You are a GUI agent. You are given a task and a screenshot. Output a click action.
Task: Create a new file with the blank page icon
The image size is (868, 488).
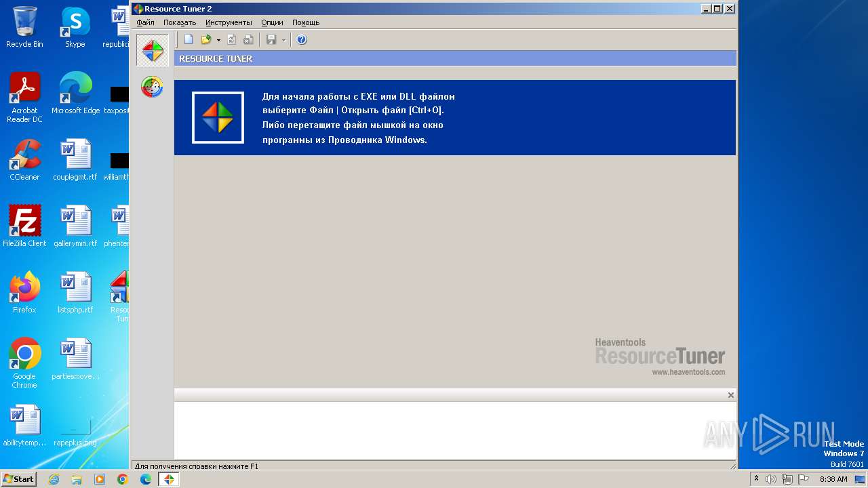point(189,40)
